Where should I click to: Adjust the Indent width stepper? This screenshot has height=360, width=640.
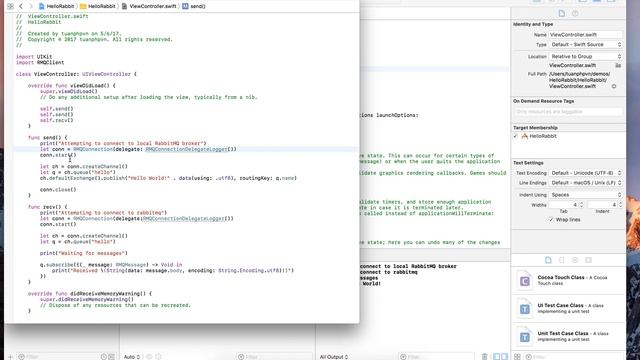(620, 205)
